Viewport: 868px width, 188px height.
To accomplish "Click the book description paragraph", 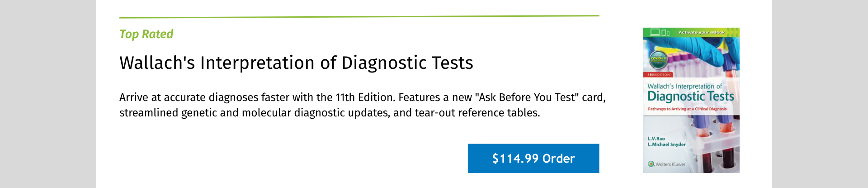I will [x=362, y=105].
